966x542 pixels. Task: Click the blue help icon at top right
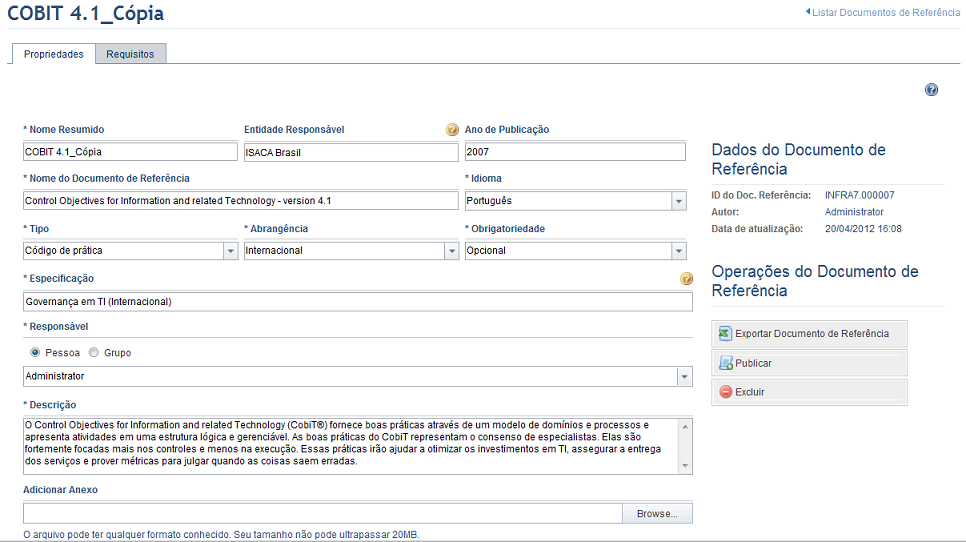(932, 90)
